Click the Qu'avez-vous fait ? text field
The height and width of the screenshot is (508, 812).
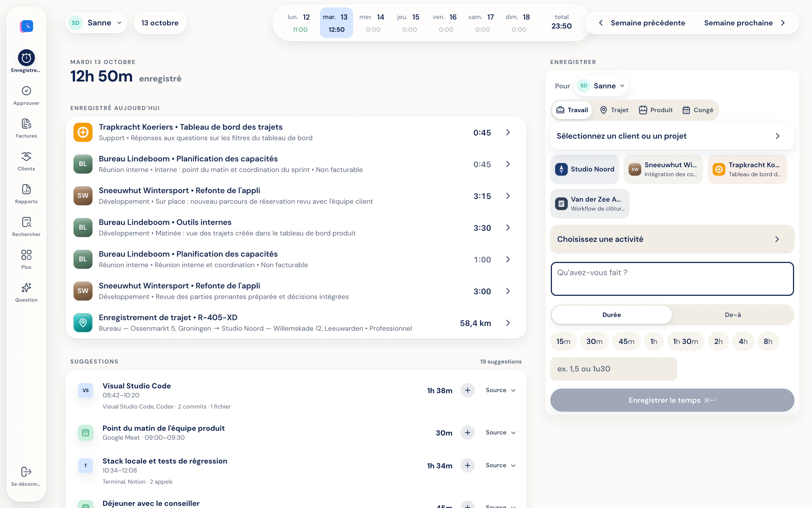[x=672, y=279]
